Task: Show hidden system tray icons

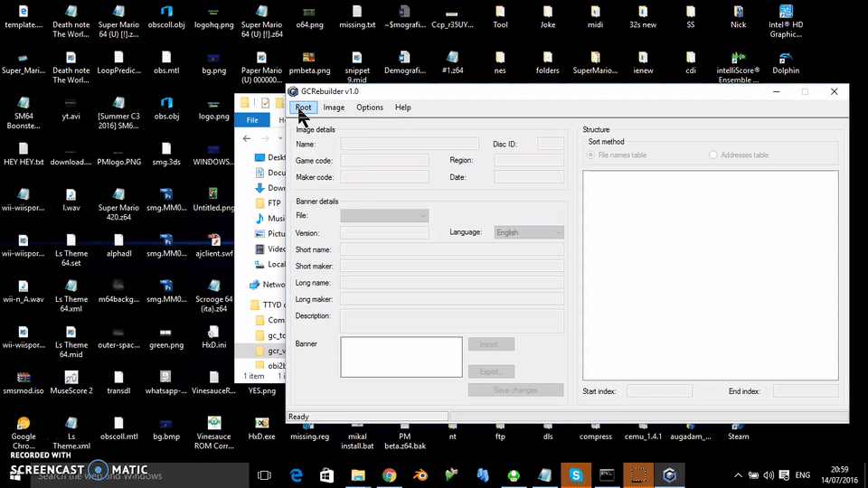Action: click(x=739, y=475)
